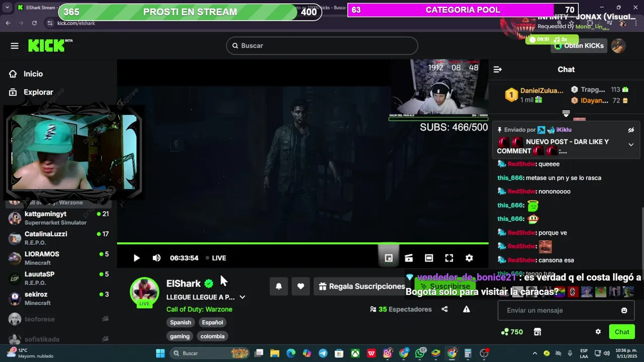Image resolution: width=644 pixels, height=362 pixels.
Task: Select the Español tag
Action: pyautogui.click(x=212, y=322)
